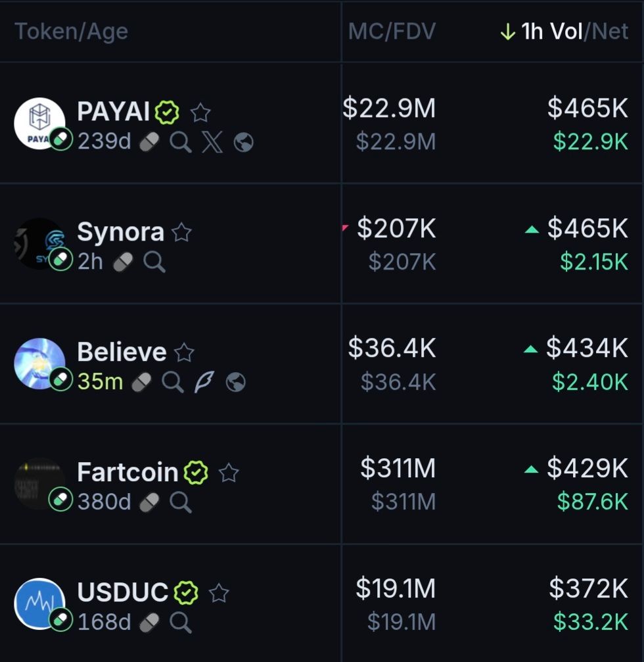Toggle the star next to USDUC
644x662 pixels.
(x=219, y=593)
